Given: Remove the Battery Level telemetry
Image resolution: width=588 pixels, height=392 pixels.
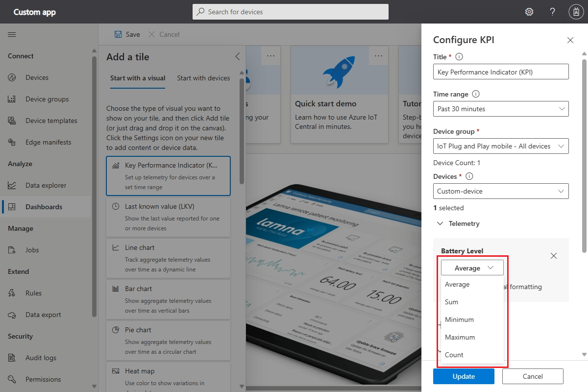Looking at the screenshot, I should [554, 256].
